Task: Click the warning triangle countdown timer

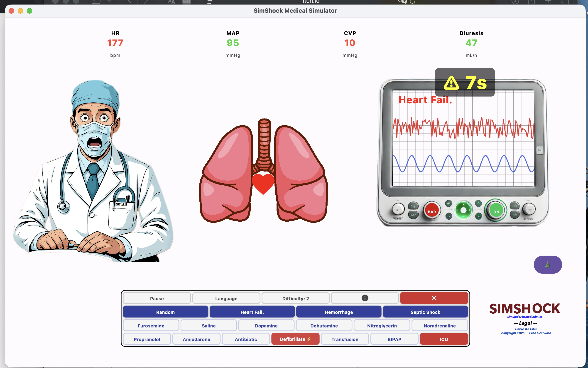Action: 465,82
